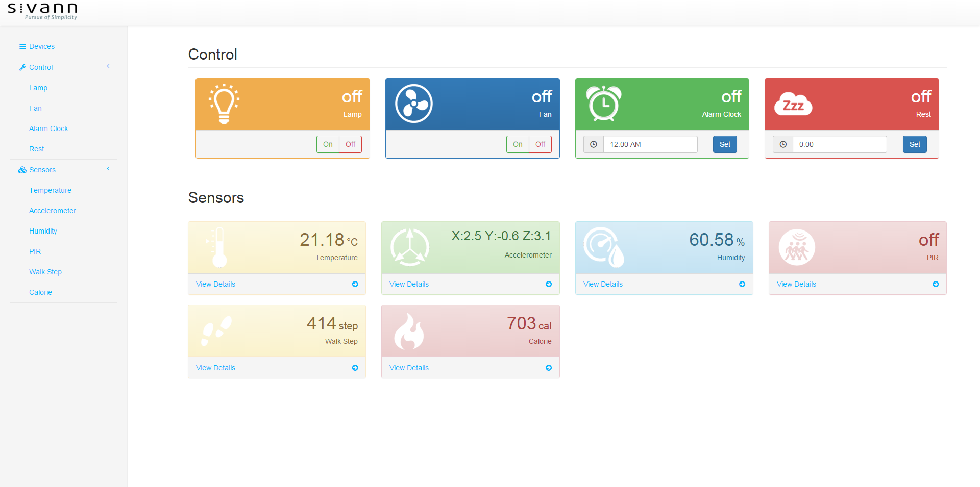Viewport: 980px width, 487px height.
Task: Click the footprints icon on Walk Step card
Action: (x=216, y=331)
